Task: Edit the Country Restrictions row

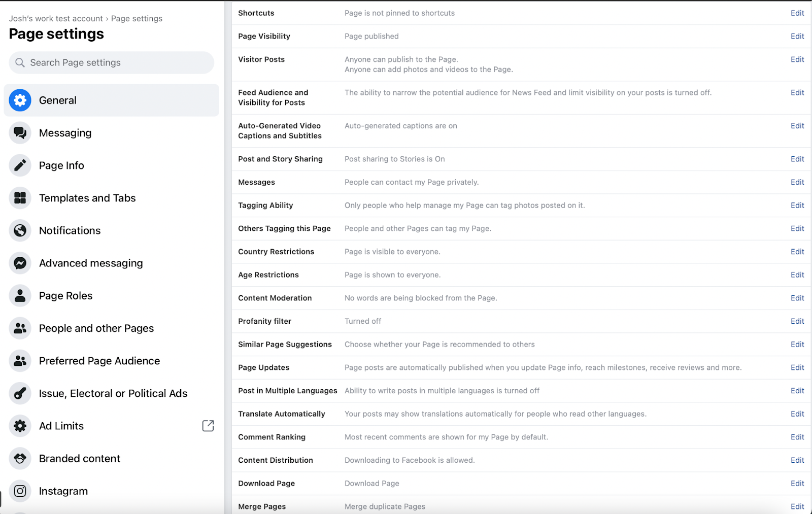Action: (797, 252)
